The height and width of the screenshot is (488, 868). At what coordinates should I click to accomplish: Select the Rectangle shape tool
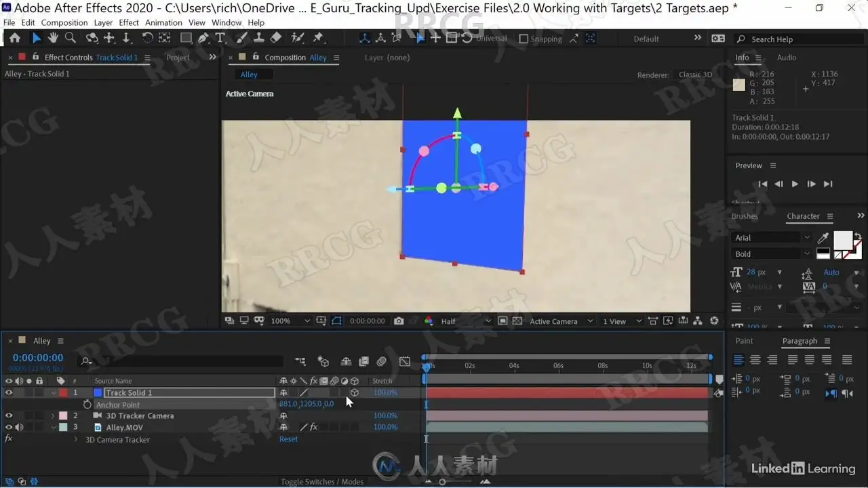click(x=186, y=39)
